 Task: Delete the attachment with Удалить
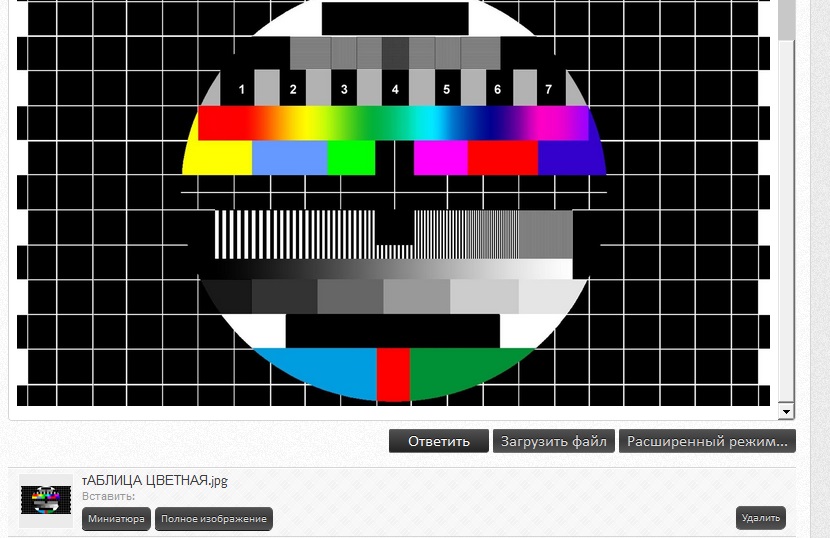point(761,518)
